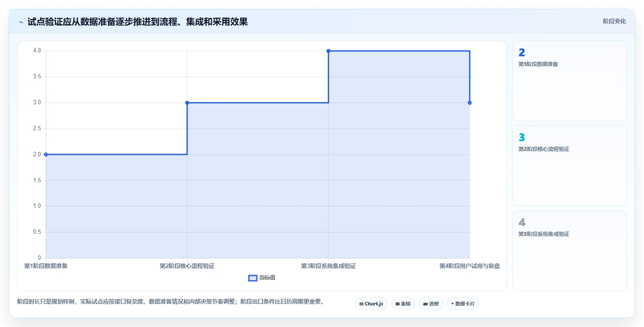Open the Chart.js chip
The width and height of the screenshot is (644, 327).
371,304
